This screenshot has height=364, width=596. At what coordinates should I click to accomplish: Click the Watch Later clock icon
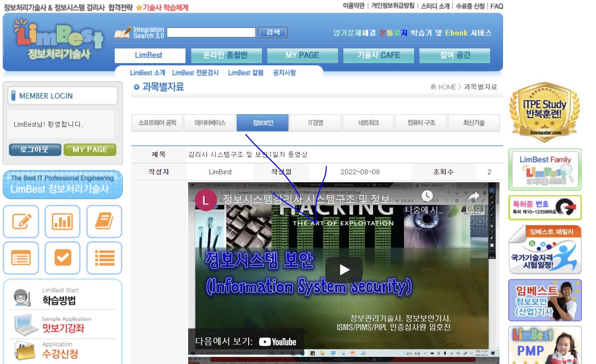[x=427, y=196]
